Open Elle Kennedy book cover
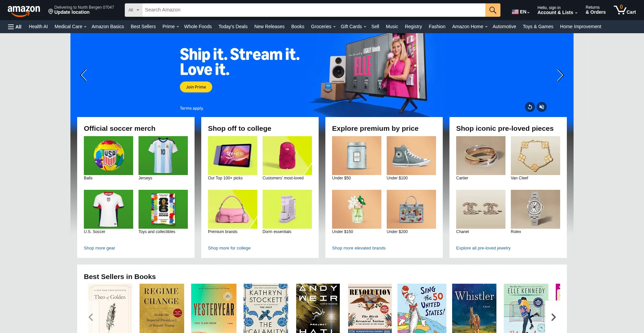This screenshot has width=644, height=333. click(526, 309)
